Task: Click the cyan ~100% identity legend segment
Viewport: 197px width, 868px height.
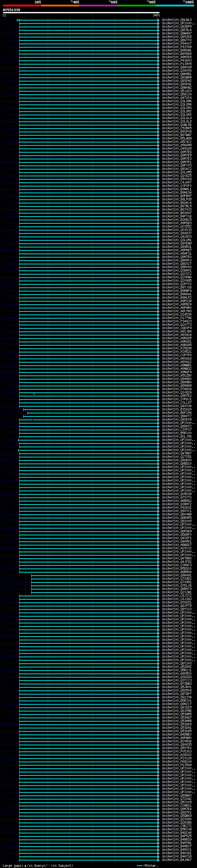Action: click(175, 6)
